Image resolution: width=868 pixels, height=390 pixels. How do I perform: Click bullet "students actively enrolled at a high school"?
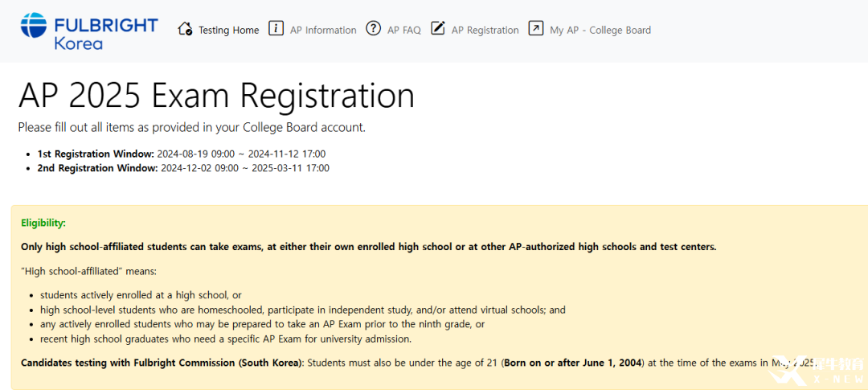pyautogui.click(x=141, y=295)
